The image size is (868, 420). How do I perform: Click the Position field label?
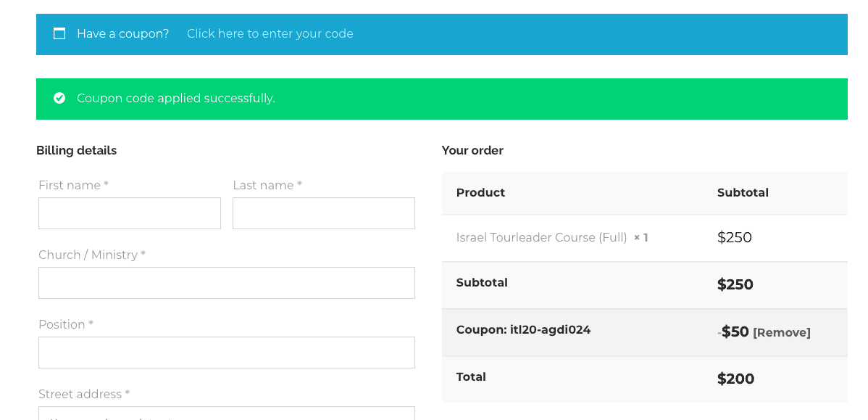pyautogui.click(x=66, y=324)
